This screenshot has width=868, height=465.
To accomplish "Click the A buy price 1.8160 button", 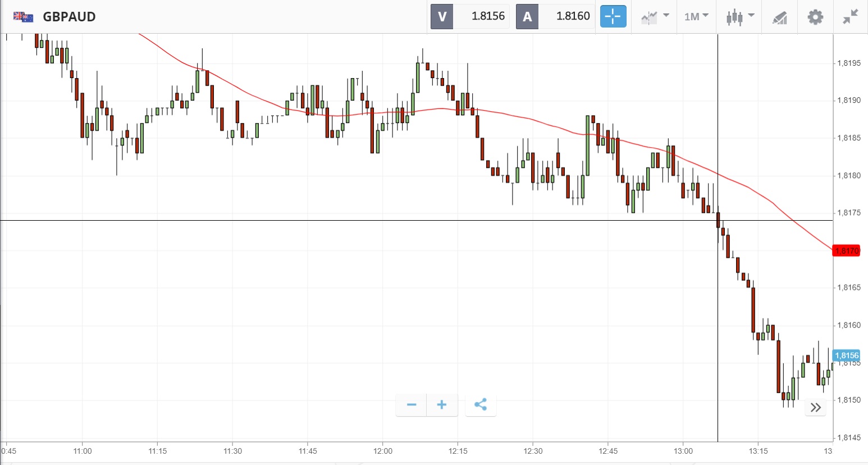I will tap(555, 16).
